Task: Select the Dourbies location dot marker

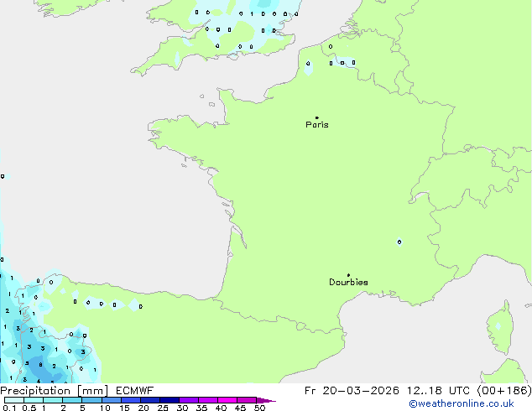Action: (x=348, y=275)
